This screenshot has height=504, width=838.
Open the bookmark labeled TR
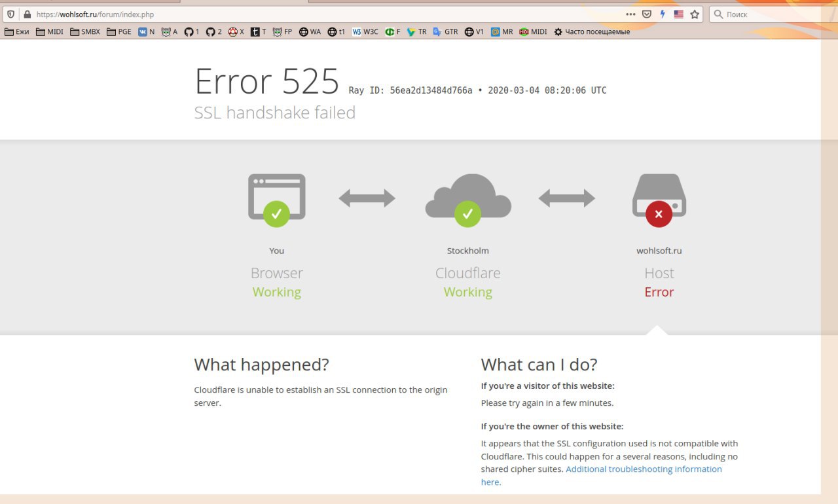coord(416,31)
